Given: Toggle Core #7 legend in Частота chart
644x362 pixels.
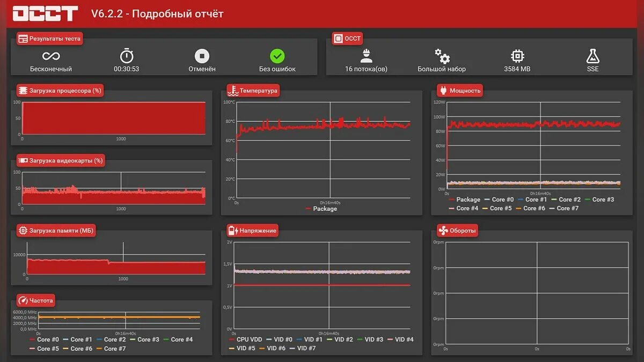Looking at the screenshot, I should (x=111, y=349).
